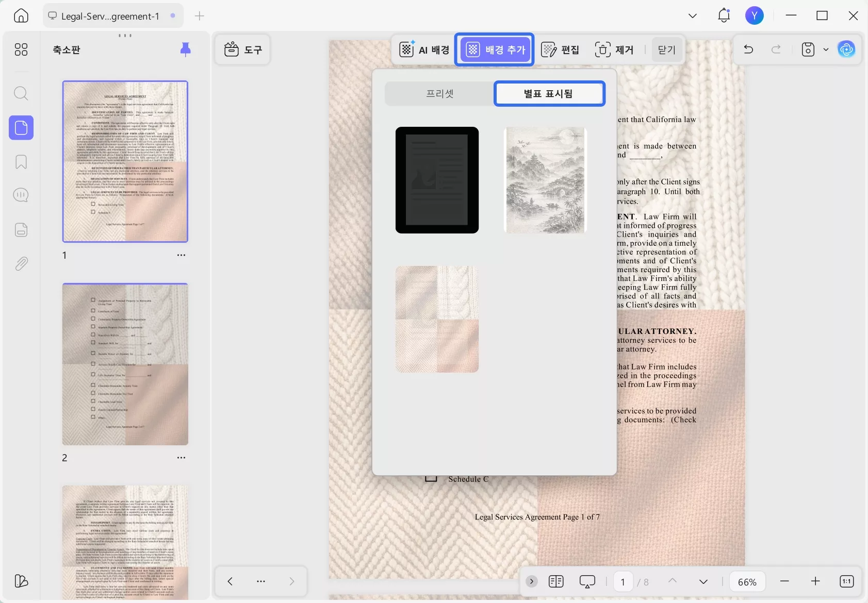Image resolution: width=868 pixels, height=603 pixels.
Task: Open the search panel magnifier icon
Action: point(21,93)
